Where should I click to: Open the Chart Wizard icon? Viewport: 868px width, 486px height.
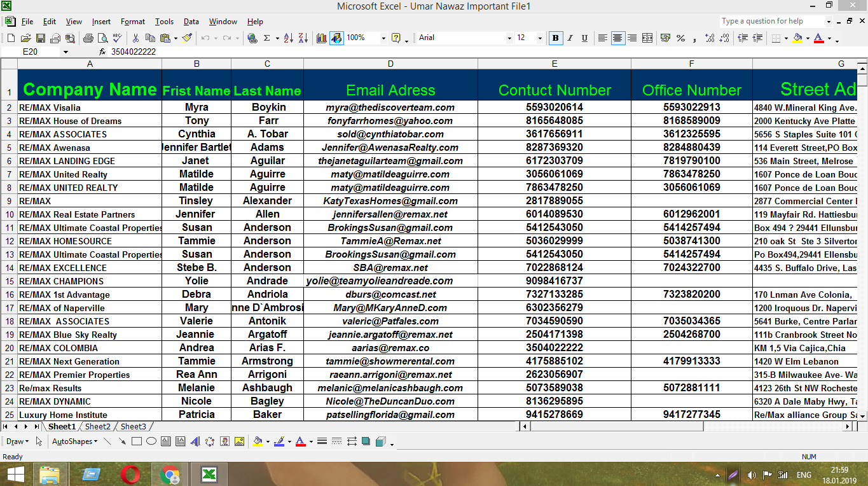[x=322, y=38]
